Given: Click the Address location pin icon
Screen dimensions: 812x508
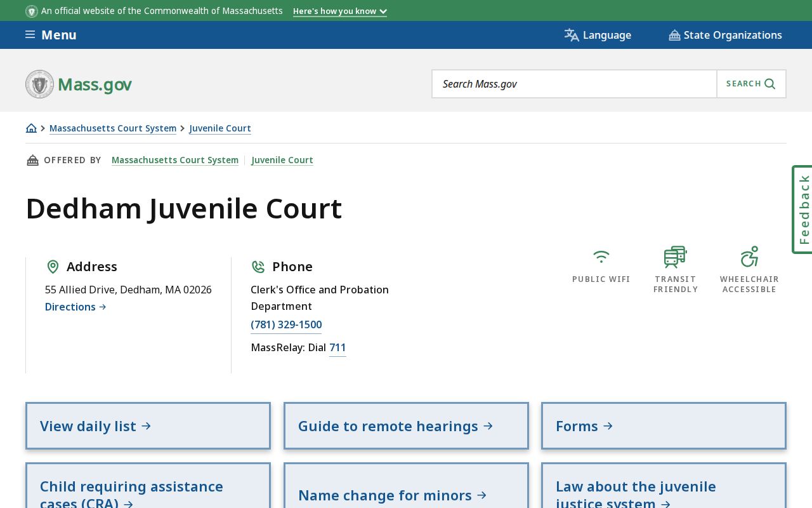Looking at the screenshot, I should [x=53, y=267].
